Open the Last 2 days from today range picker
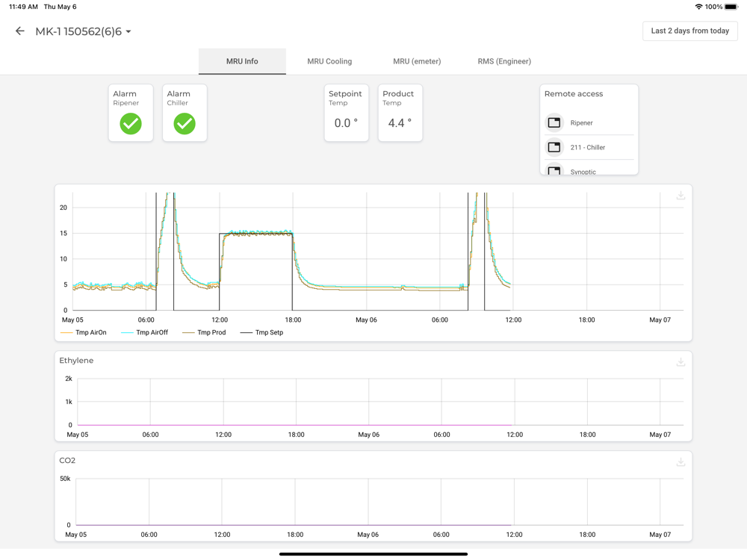The image size is (747, 560). pyautogui.click(x=689, y=31)
